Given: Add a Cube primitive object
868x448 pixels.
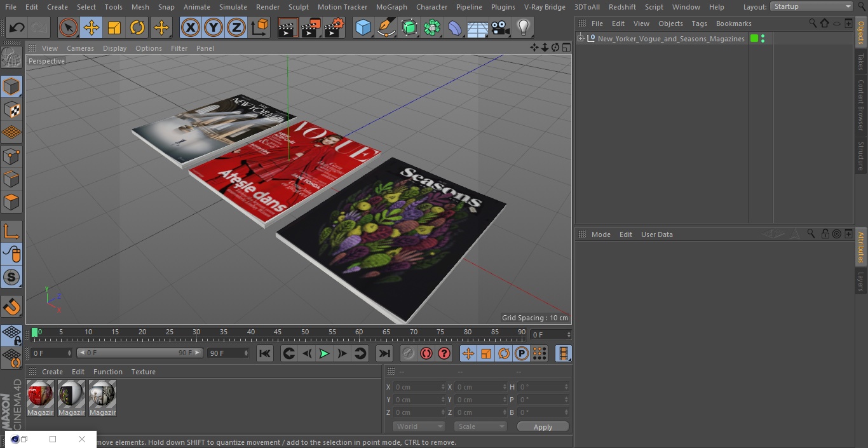Looking at the screenshot, I should pos(363,27).
